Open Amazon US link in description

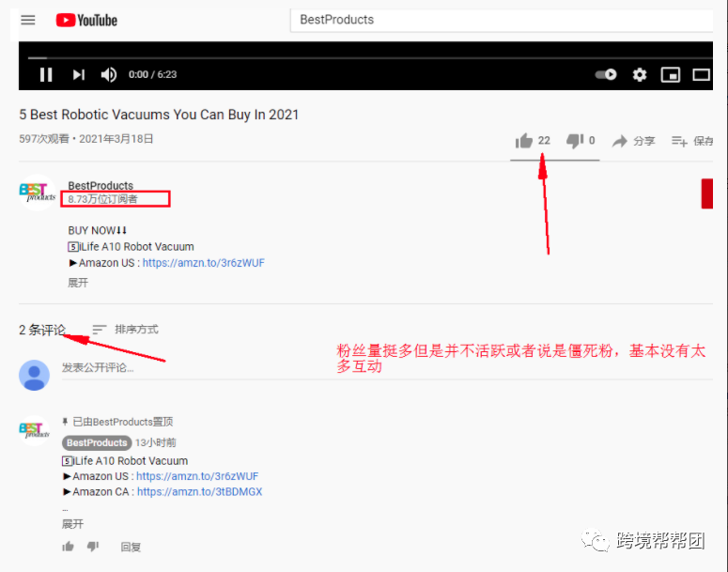(203, 263)
